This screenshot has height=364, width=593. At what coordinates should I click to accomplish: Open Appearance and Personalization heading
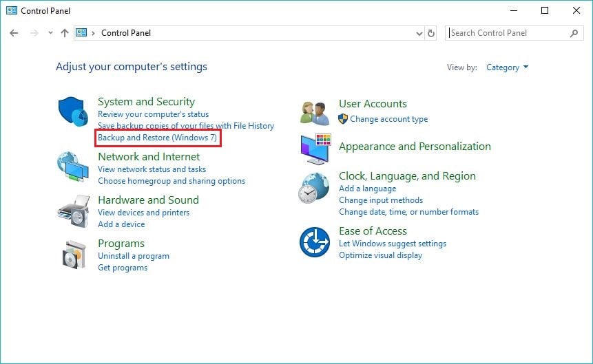click(x=415, y=147)
